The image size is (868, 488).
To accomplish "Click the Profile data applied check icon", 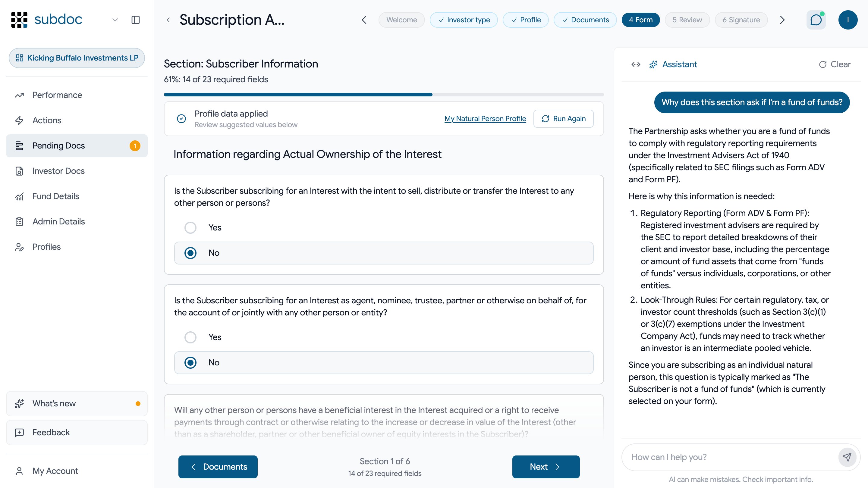I will [181, 119].
